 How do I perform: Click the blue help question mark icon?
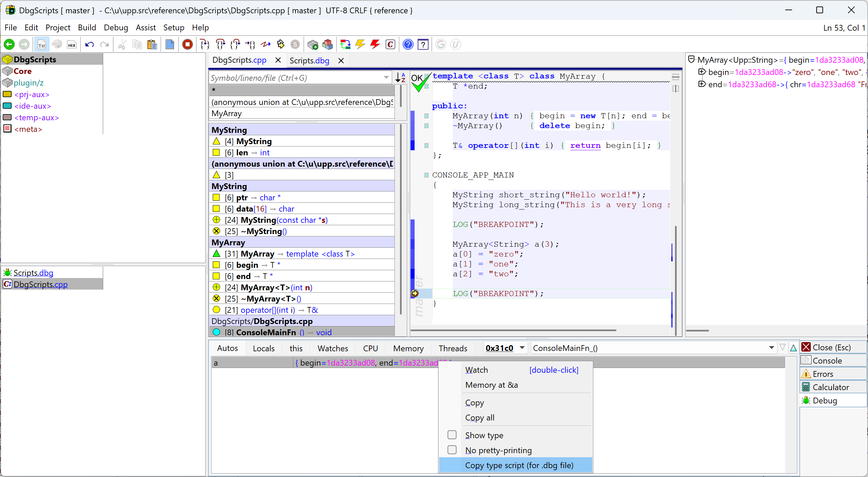pos(408,44)
